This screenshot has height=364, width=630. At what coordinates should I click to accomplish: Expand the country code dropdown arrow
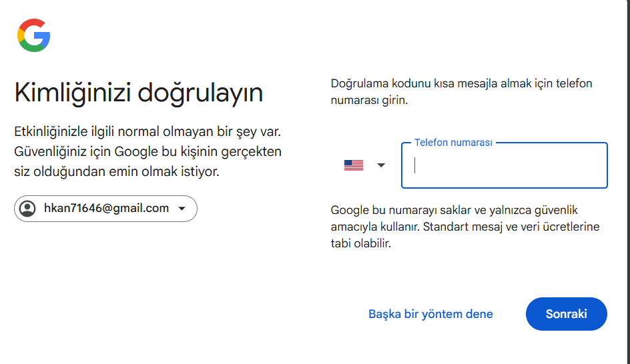click(381, 165)
